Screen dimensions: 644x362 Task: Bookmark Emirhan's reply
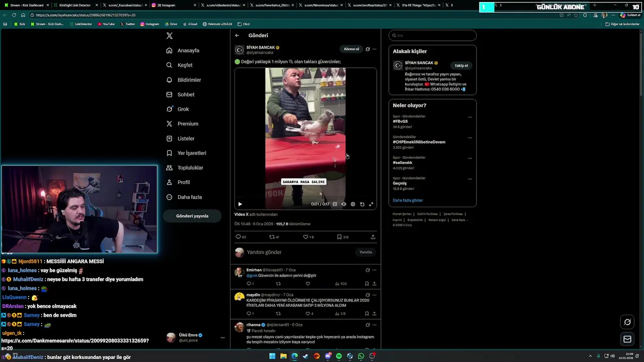[x=367, y=284]
